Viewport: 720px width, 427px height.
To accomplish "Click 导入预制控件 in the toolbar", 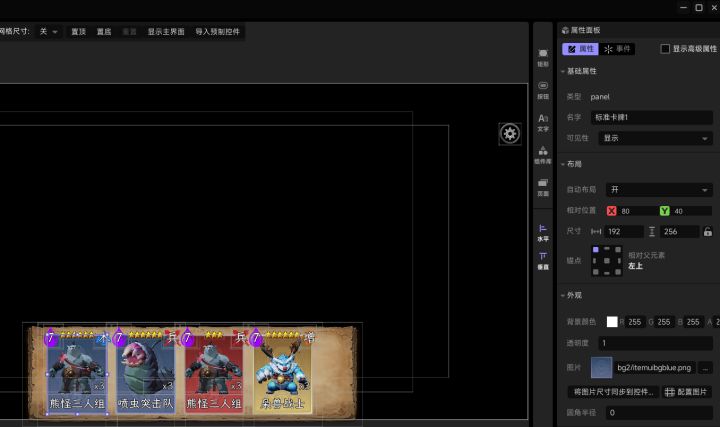I will click(x=217, y=32).
